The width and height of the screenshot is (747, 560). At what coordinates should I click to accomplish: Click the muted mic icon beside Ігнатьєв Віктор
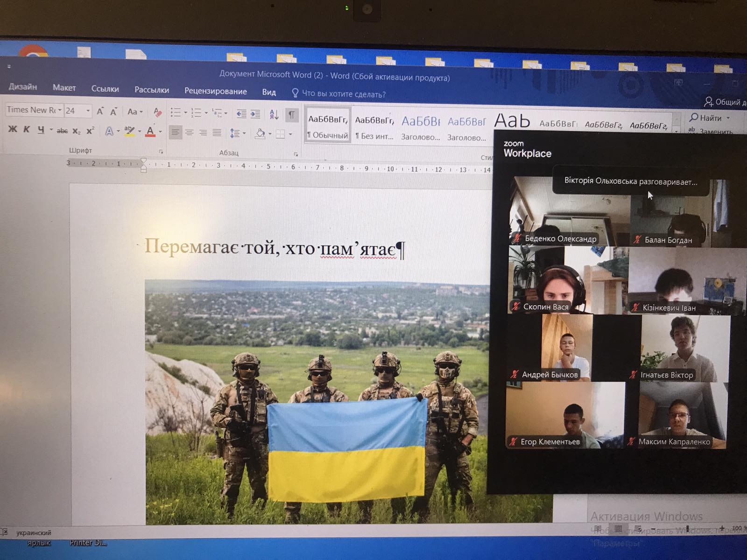tap(633, 375)
